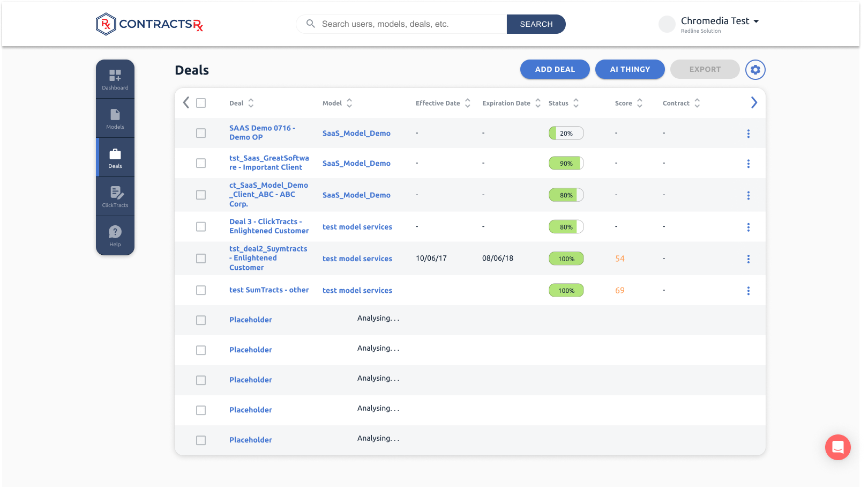Tick the checkbox for tst_Saas_GreatSoftware row
Image resolution: width=868 pixels, height=487 pixels.
[201, 163]
